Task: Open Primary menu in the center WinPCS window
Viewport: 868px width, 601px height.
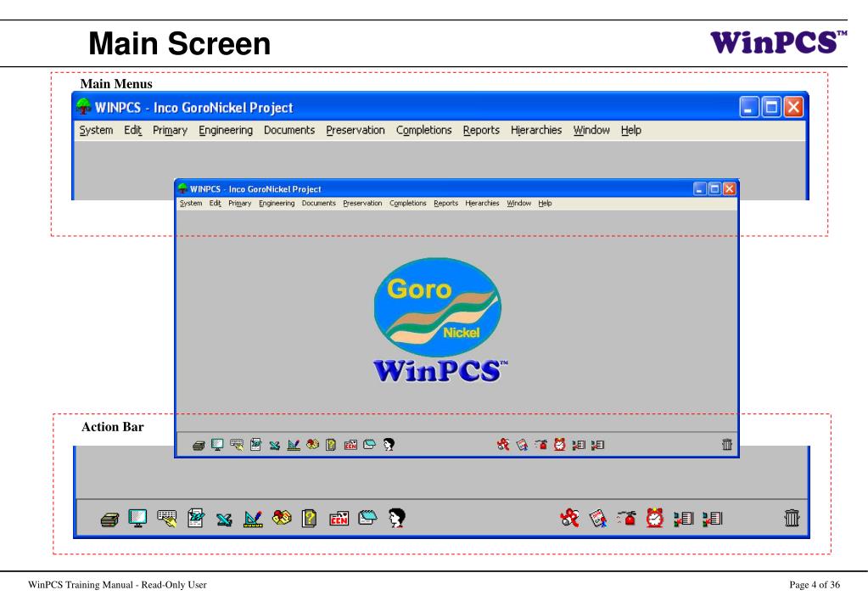Action: [239, 203]
